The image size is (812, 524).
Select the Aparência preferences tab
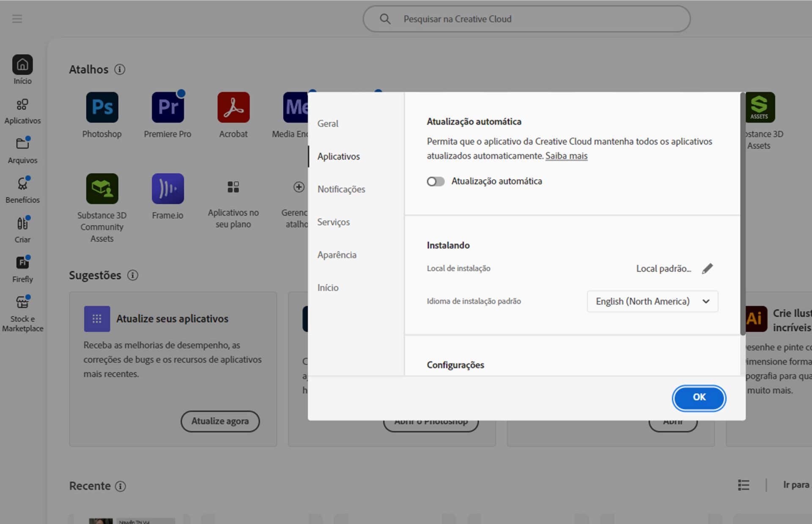(337, 255)
